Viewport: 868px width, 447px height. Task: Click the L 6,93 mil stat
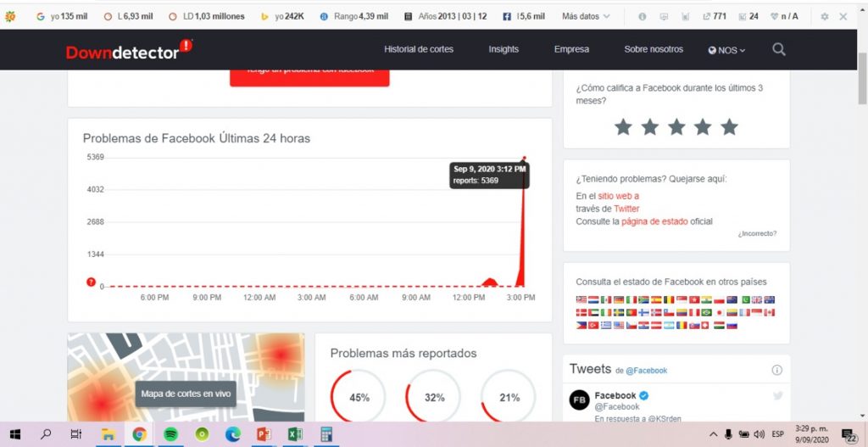[x=129, y=17]
